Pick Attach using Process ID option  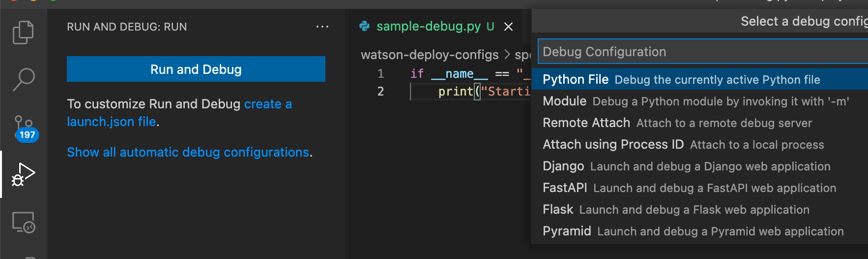(x=683, y=145)
